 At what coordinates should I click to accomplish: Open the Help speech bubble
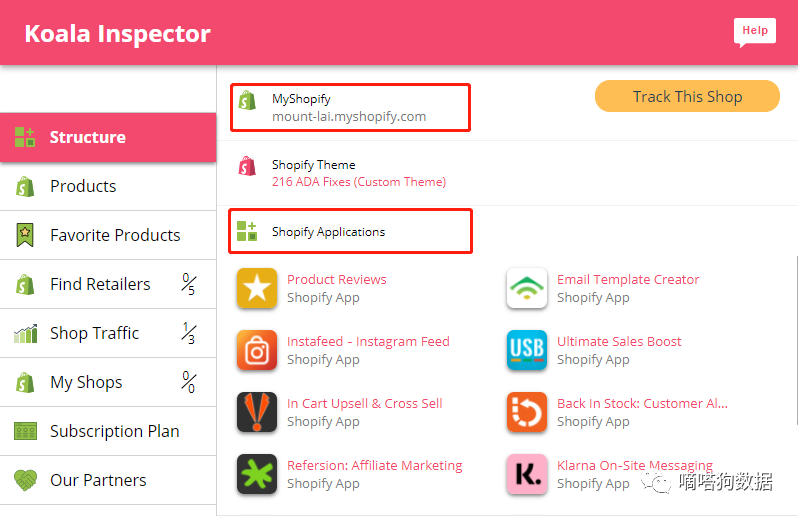point(755,32)
